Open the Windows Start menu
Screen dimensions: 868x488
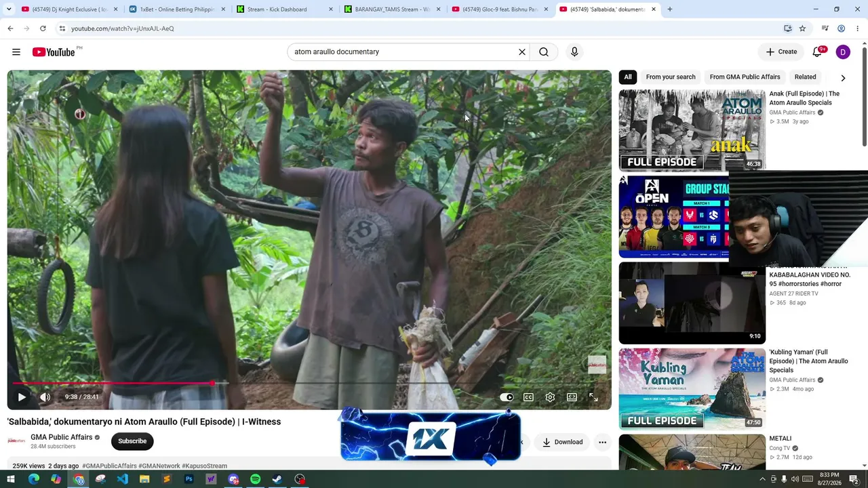point(10,480)
